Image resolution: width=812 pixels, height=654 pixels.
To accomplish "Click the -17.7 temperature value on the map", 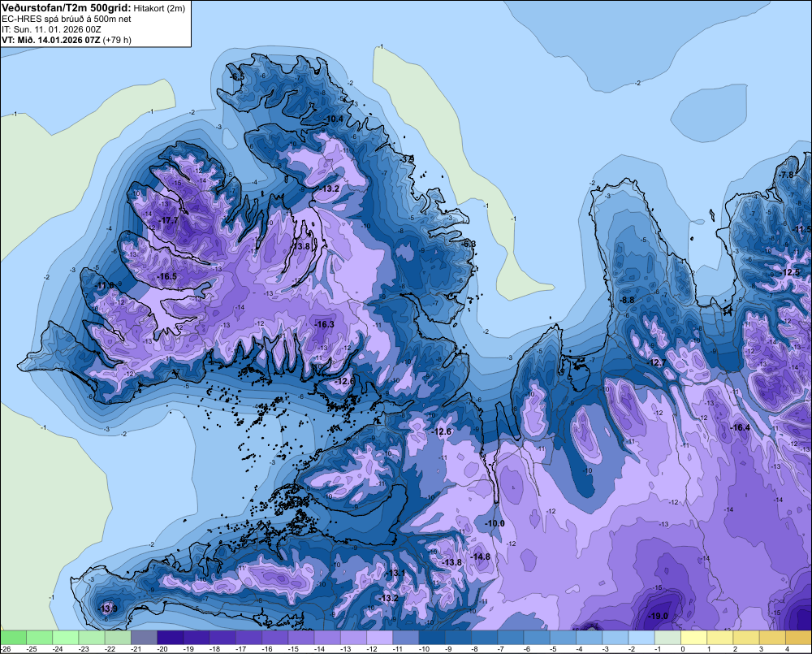I will click(169, 220).
